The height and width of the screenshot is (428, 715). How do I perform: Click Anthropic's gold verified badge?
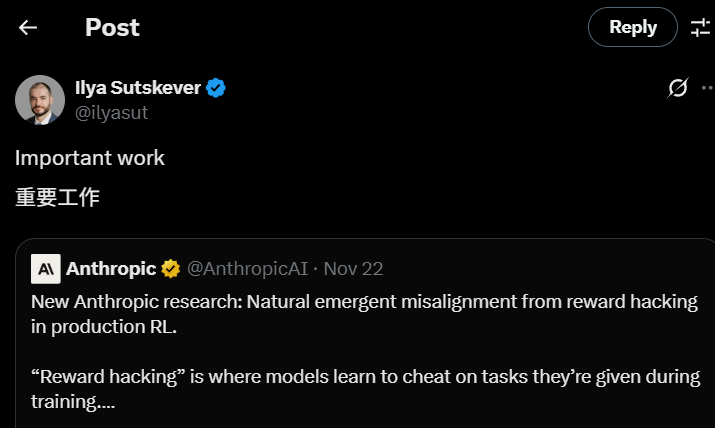click(x=171, y=269)
